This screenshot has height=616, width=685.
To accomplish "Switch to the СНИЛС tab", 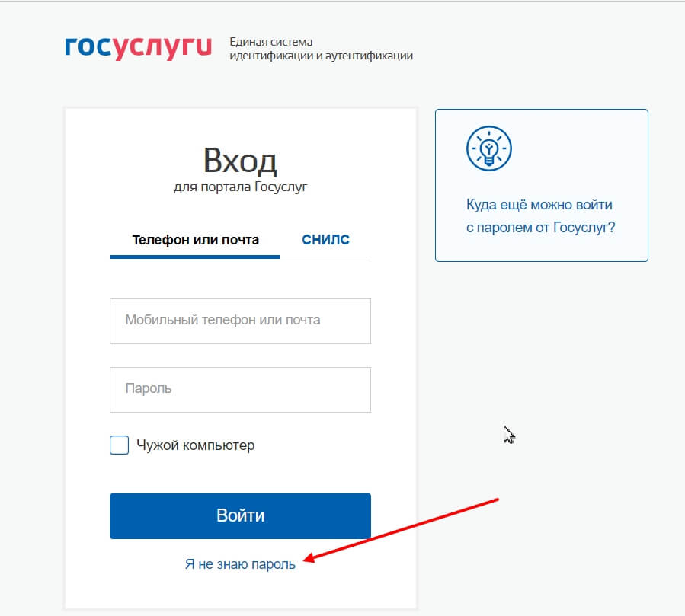I will click(x=325, y=240).
